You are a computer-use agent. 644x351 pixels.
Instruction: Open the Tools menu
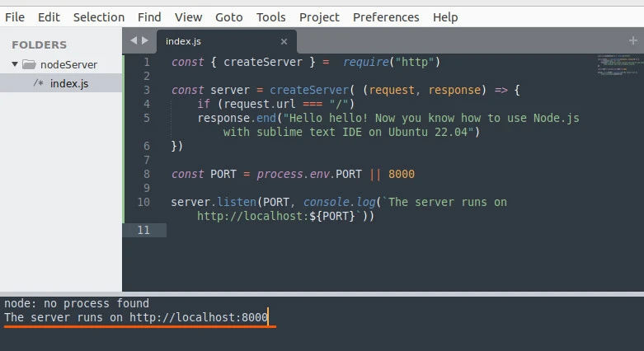pyautogui.click(x=270, y=16)
